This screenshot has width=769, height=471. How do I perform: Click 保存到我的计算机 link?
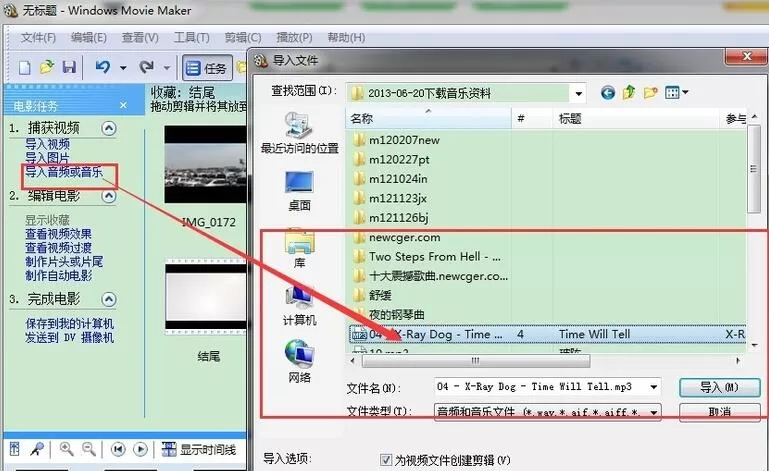click(x=70, y=324)
